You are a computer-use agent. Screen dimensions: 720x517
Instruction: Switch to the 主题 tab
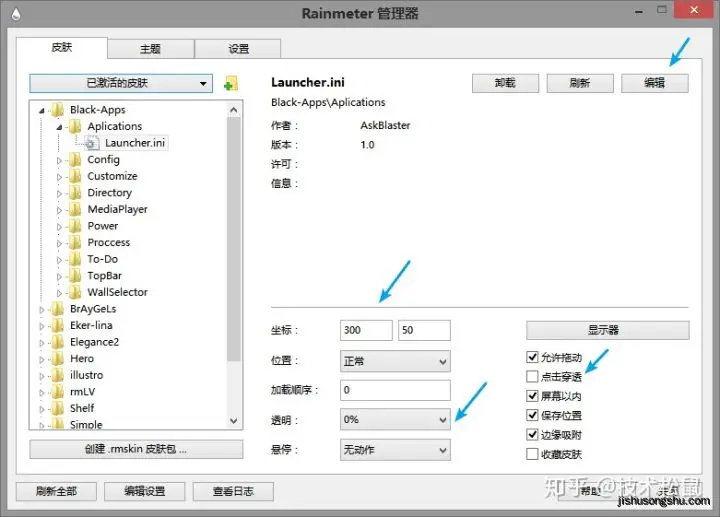151,49
